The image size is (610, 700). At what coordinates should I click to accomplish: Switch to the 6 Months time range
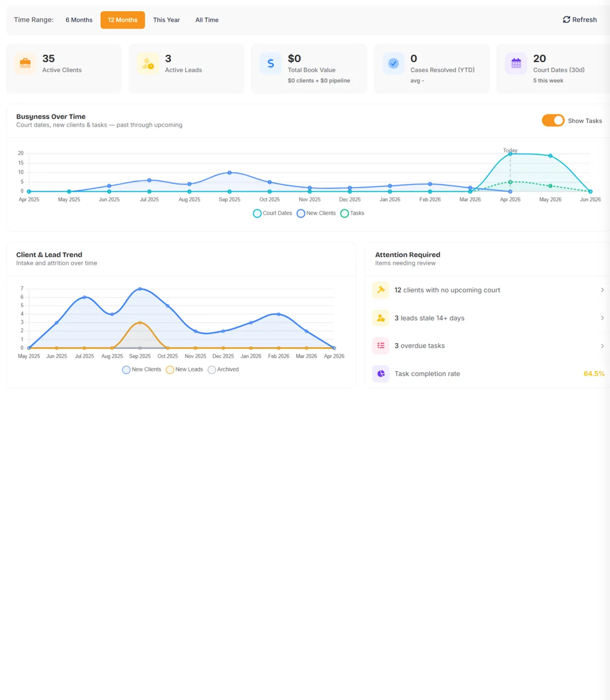(x=79, y=20)
